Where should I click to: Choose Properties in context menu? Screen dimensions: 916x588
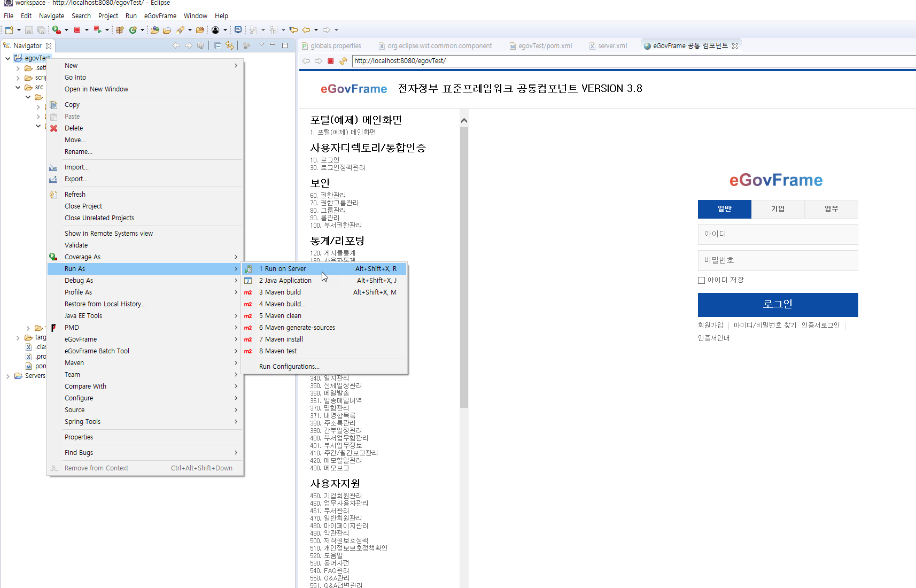coord(145,437)
